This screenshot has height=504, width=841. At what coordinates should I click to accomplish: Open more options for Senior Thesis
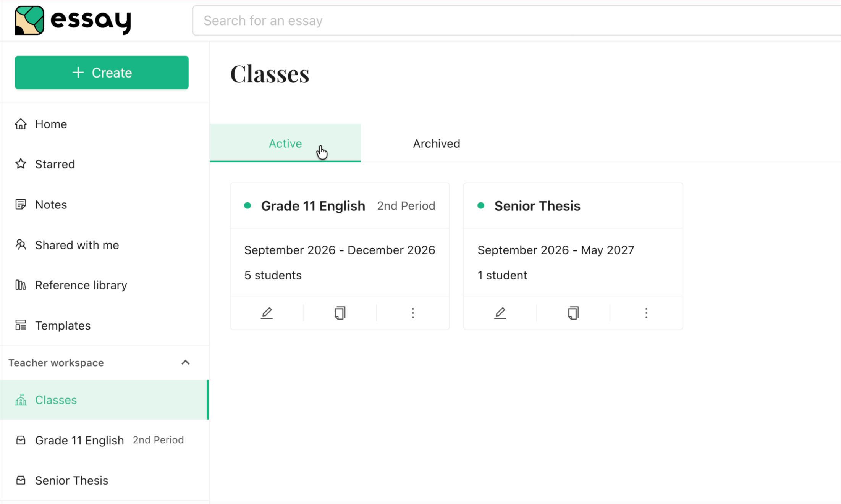[646, 313]
